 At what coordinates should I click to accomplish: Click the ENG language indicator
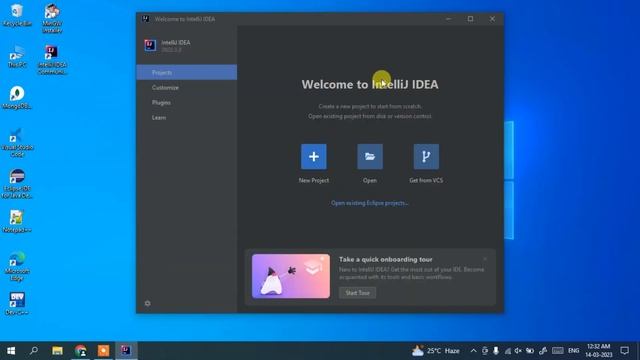tap(573, 351)
